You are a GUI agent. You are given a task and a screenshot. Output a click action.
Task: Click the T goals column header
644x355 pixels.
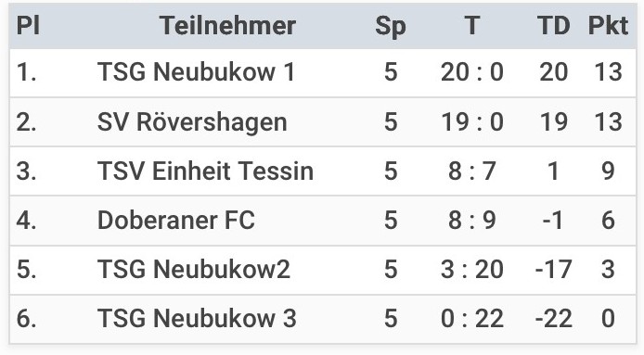click(x=472, y=25)
